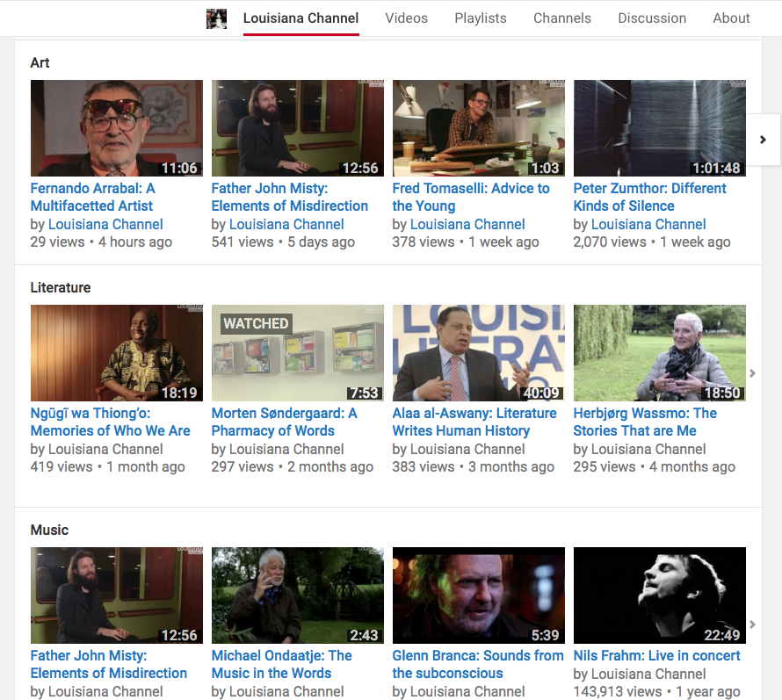Play the Fred Tomaselli video thumbnail

click(479, 128)
